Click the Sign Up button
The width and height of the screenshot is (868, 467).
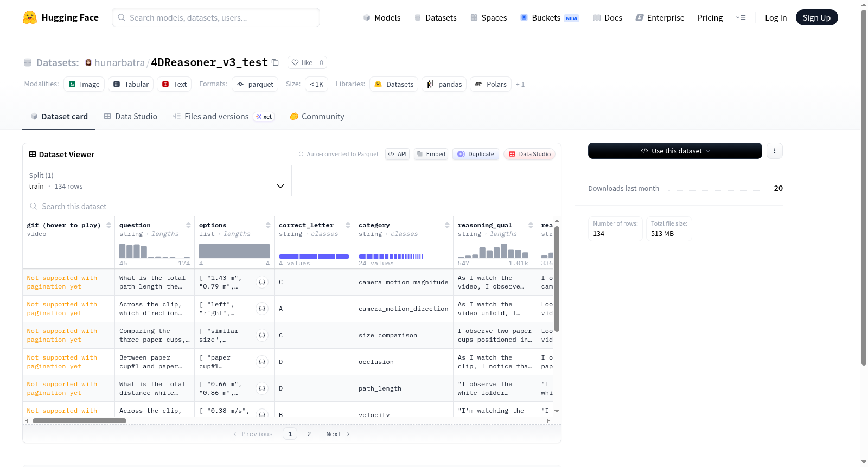point(816,17)
